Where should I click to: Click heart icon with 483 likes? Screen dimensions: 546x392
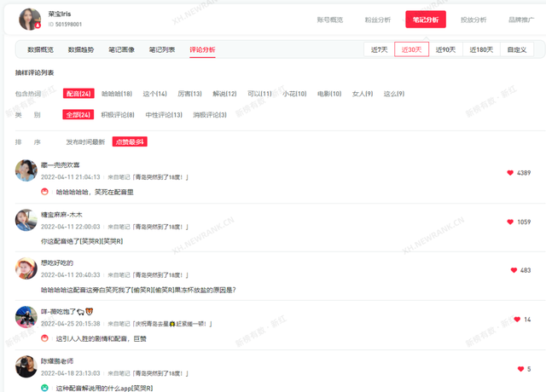(514, 270)
